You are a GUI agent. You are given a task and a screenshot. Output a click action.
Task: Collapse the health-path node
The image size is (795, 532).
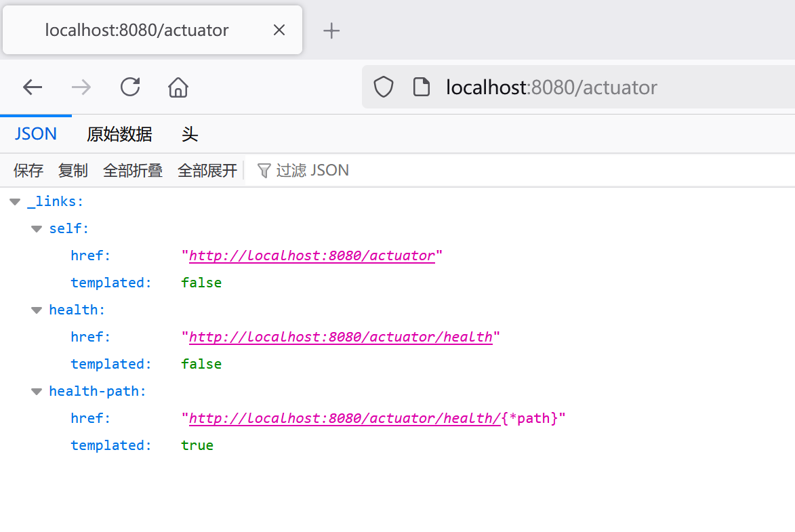click(x=36, y=391)
